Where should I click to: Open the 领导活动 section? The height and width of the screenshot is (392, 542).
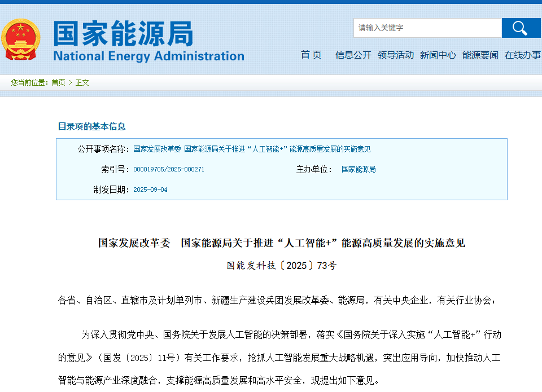396,55
